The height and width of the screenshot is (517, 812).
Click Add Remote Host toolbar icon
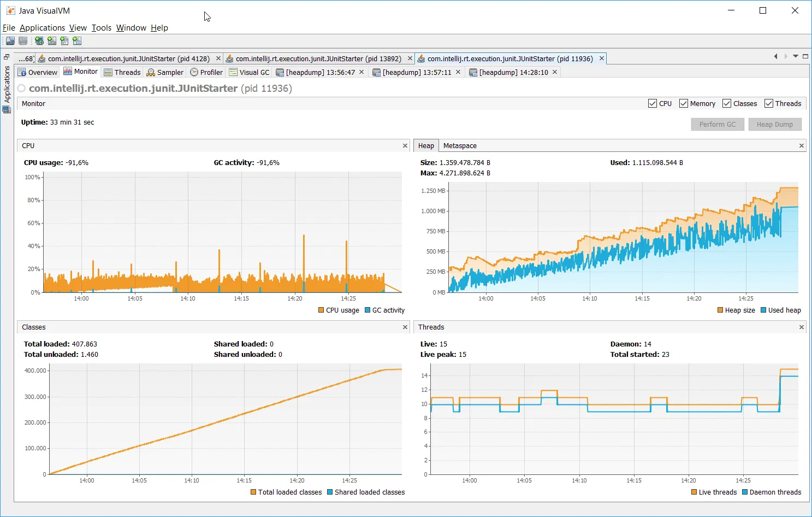[x=39, y=41]
